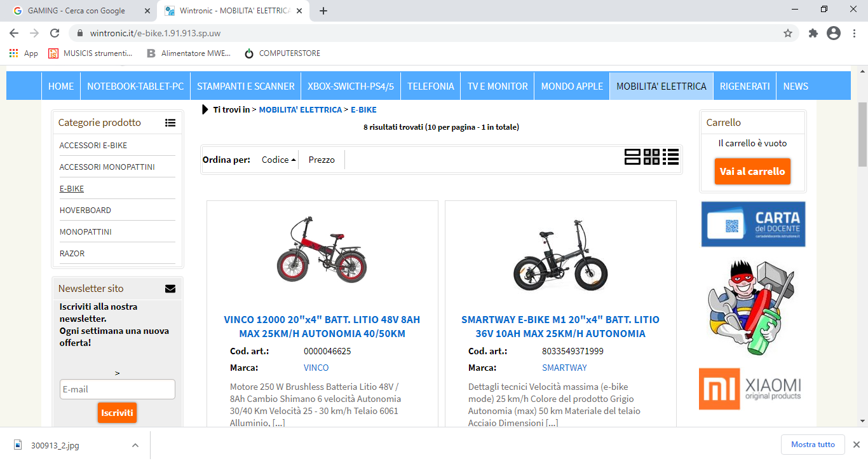Switch to grid view layout
The image size is (868, 463).
[651, 156]
